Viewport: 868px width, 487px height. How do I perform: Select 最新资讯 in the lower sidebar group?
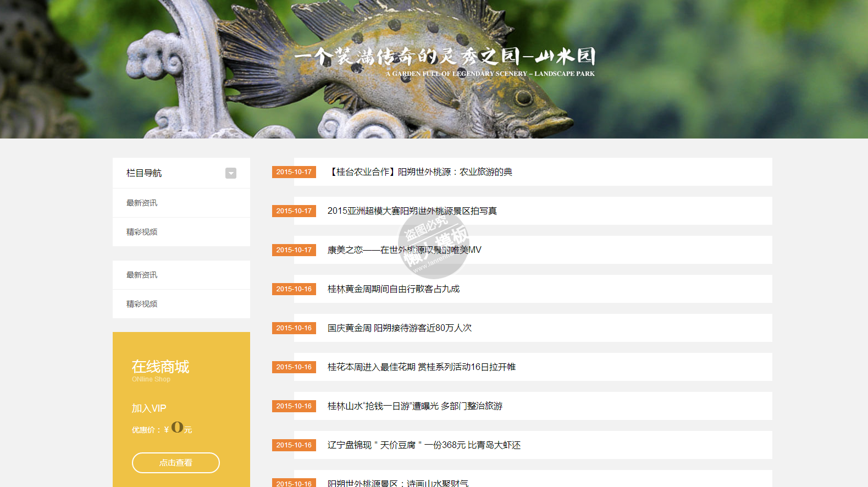[x=142, y=275]
